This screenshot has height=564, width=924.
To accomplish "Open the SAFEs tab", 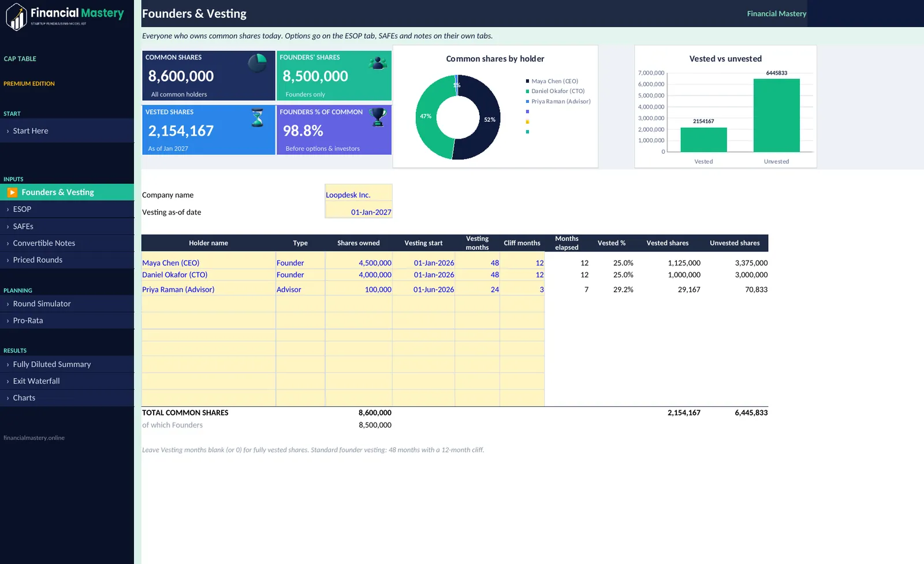I will click(x=67, y=227).
